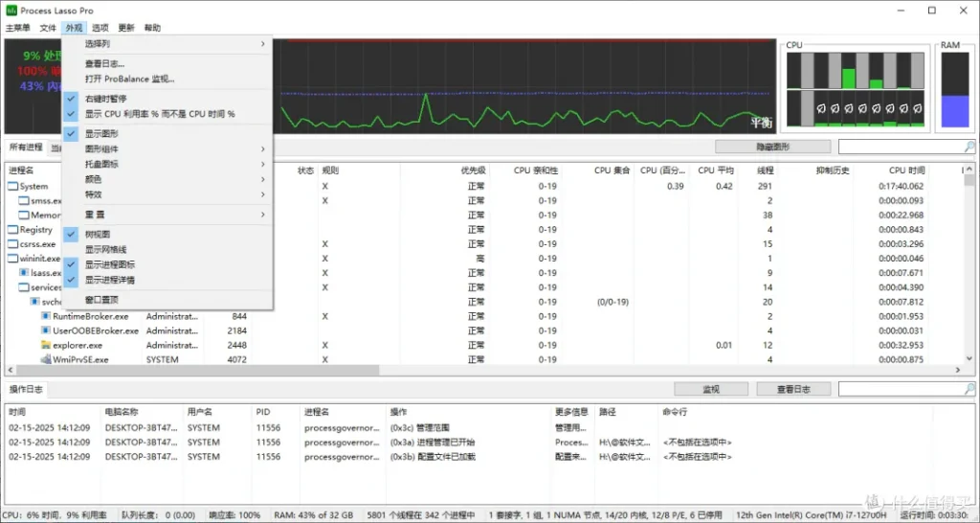Click the RuntimeBroker.exe process icon
The width and height of the screenshot is (980, 523).
coord(46,316)
